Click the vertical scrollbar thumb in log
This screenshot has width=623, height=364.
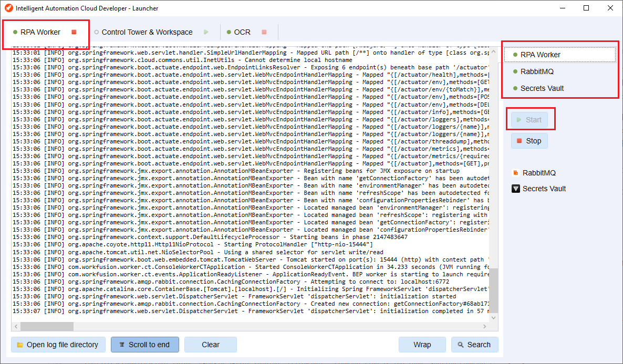click(x=493, y=291)
